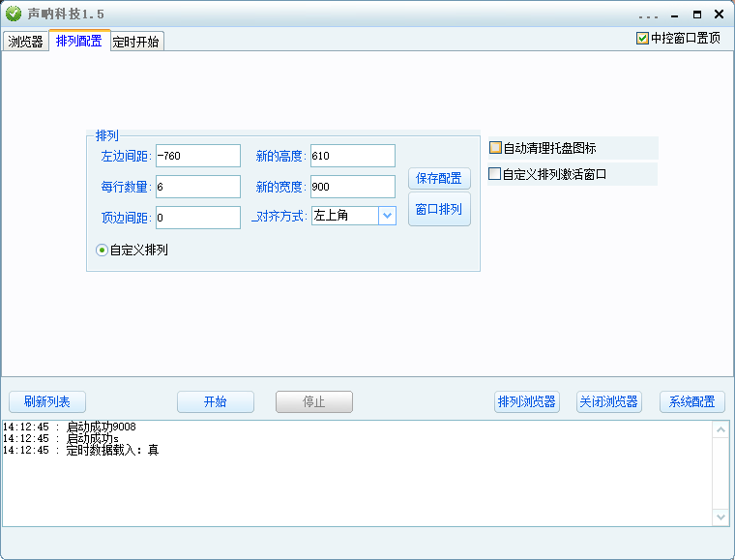The image size is (735, 560).
Task: Expand the 对齐方式 dropdown arrow
Action: pos(387,216)
